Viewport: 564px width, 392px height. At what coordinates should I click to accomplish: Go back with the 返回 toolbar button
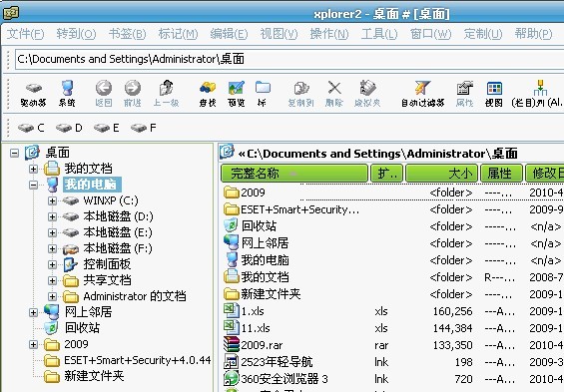point(104,94)
